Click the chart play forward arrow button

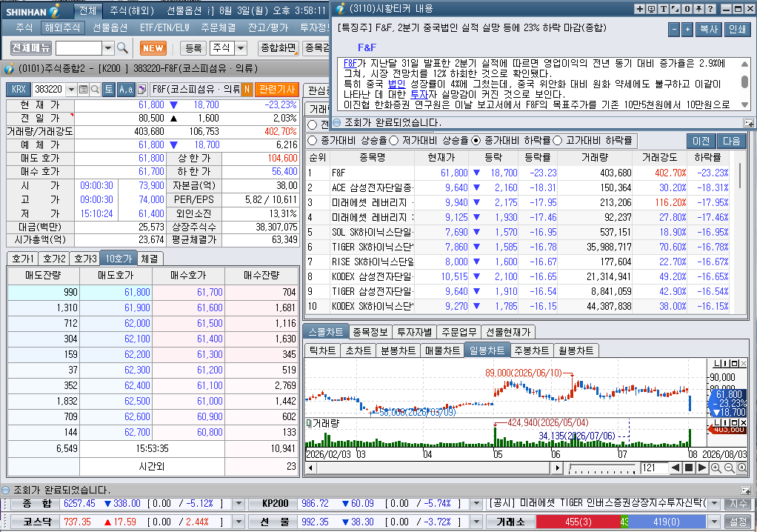702,468
